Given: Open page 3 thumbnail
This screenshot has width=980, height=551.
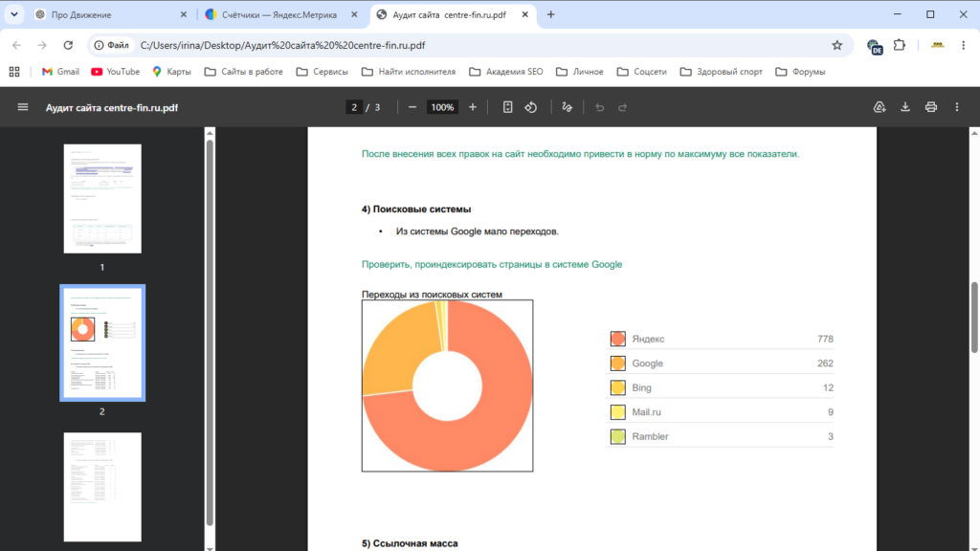Looking at the screenshot, I should (102, 487).
